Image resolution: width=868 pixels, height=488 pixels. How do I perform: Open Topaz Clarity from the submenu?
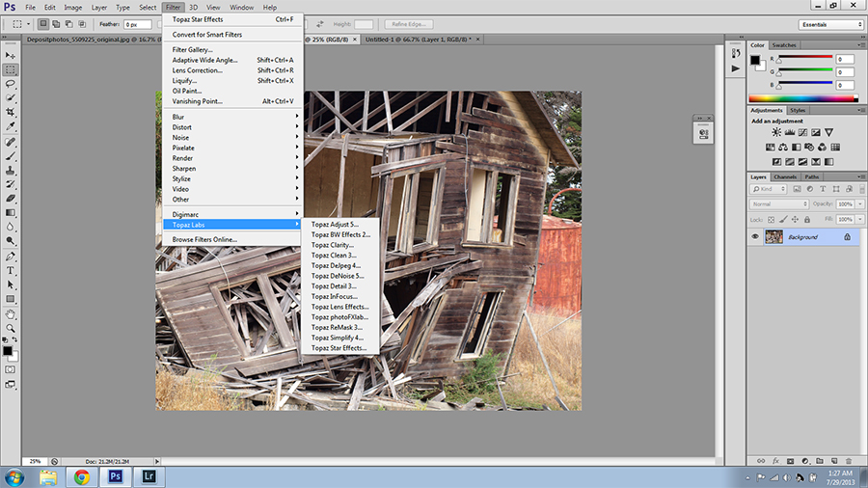point(332,245)
